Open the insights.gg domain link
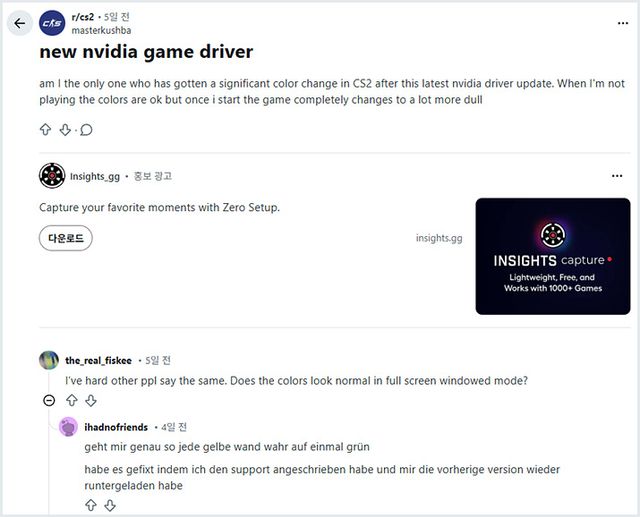640x517 pixels. (x=439, y=238)
